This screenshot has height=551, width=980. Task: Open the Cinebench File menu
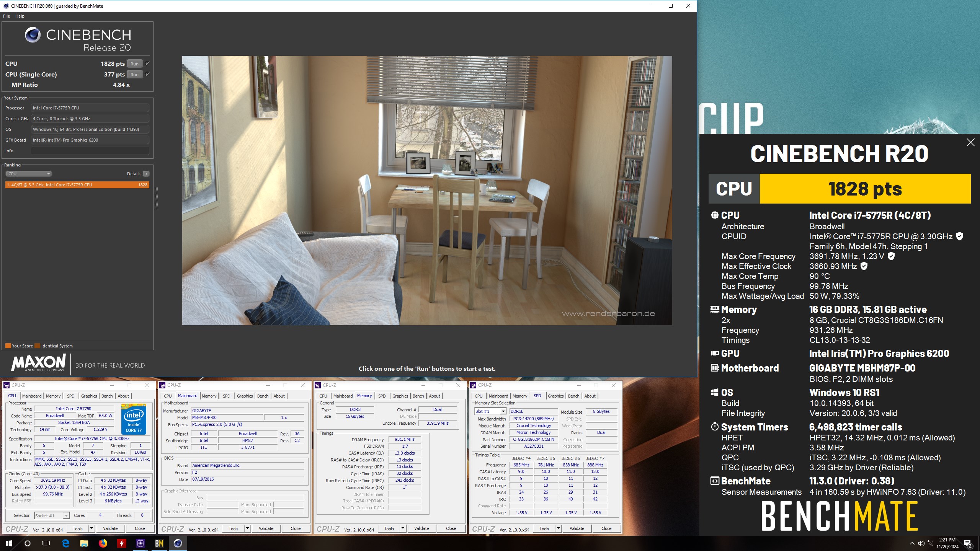[7, 16]
